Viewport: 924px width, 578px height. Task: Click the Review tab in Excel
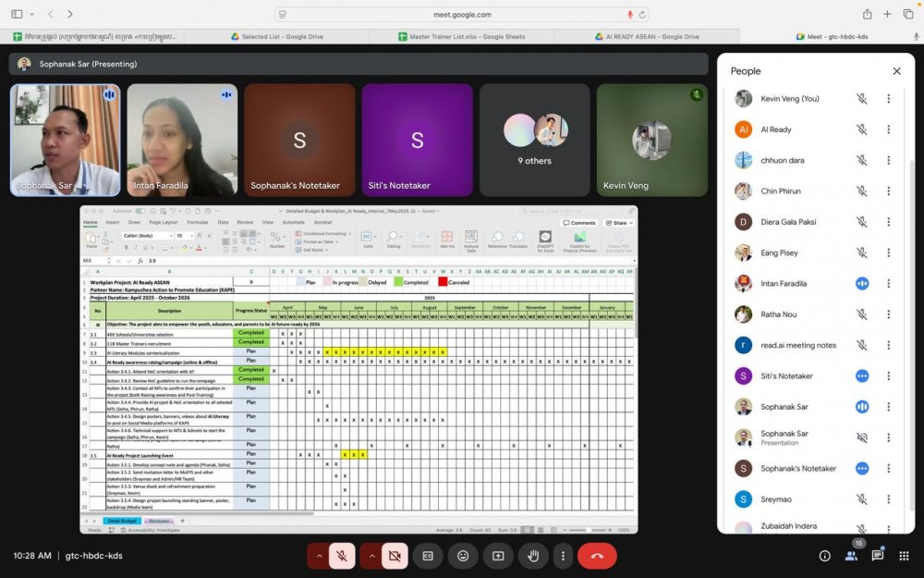[245, 222]
